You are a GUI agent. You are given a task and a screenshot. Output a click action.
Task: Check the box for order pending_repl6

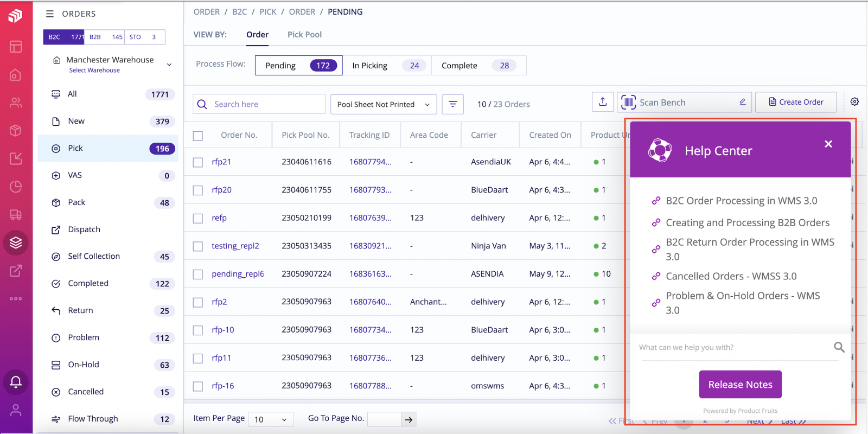coord(198,275)
